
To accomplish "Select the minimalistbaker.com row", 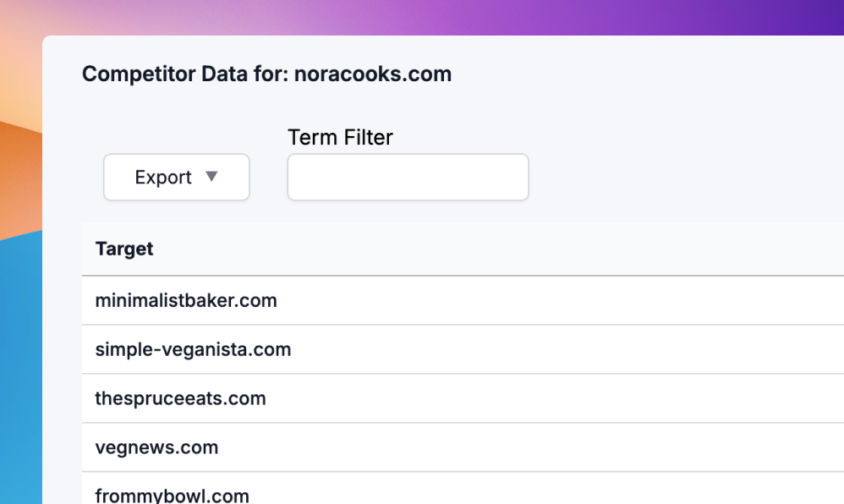I will pyautogui.click(x=186, y=300).
